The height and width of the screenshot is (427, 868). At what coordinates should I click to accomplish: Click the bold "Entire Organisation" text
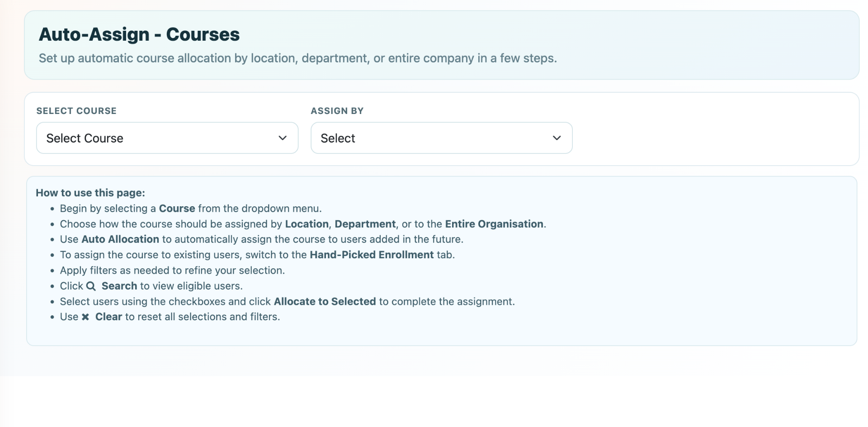point(494,224)
